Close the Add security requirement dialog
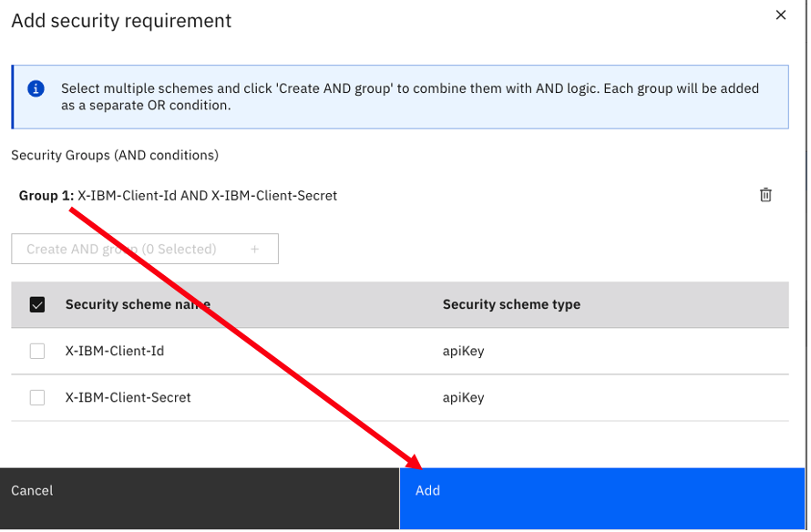The width and height of the screenshot is (811, 532). (x=781, y=15)
